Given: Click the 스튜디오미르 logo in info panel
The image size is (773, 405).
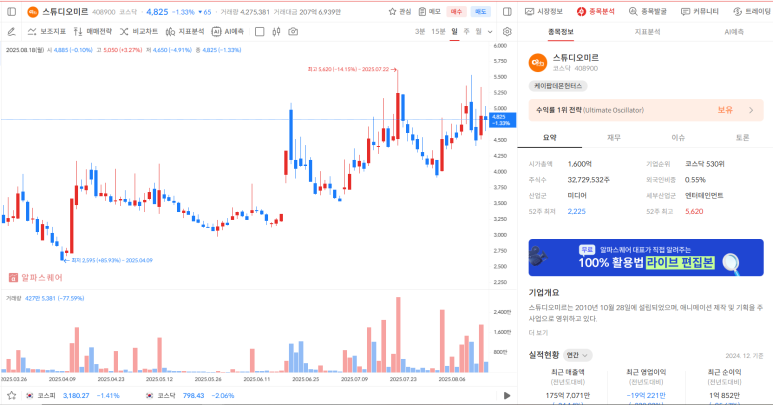Looking at the screenshot, I should (538, 63).
